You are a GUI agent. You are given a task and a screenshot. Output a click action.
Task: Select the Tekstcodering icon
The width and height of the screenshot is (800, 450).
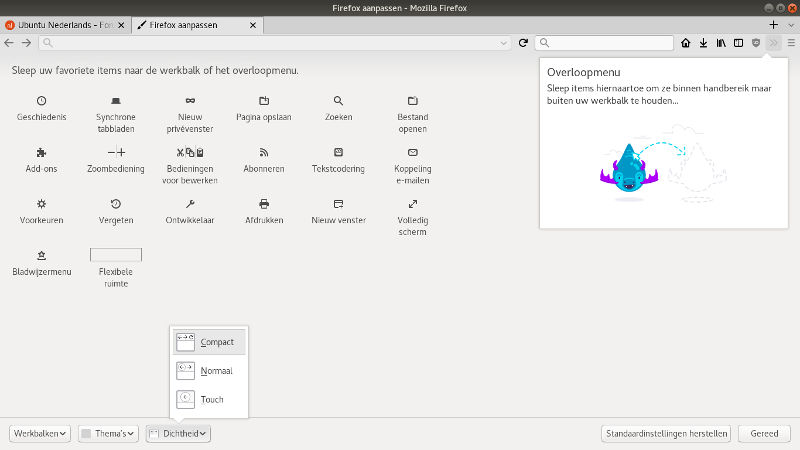click(x=338, y=152)
